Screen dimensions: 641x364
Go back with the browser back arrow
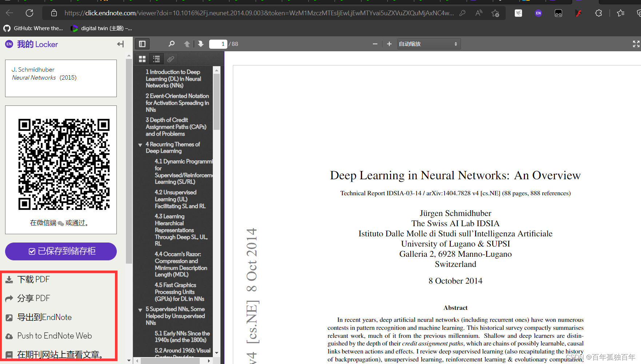(x=9, y=13)
